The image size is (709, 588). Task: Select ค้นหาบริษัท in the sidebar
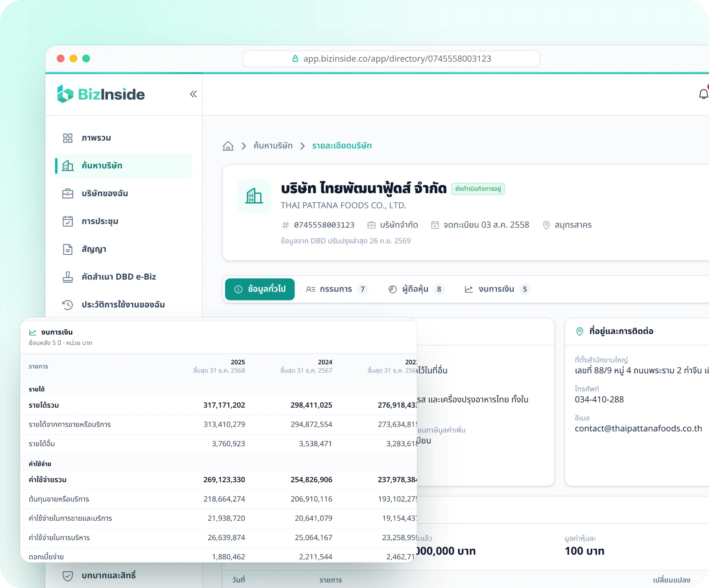[124, 166]
